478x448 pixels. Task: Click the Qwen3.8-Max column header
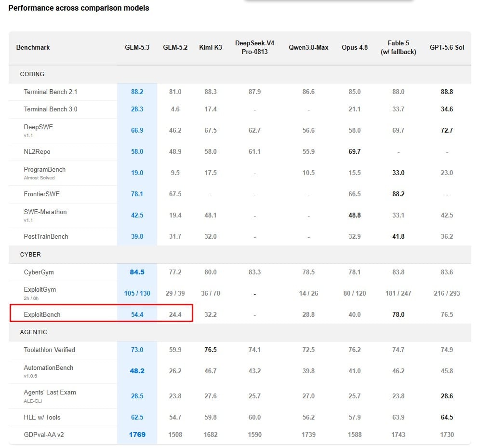click(308, 47)
